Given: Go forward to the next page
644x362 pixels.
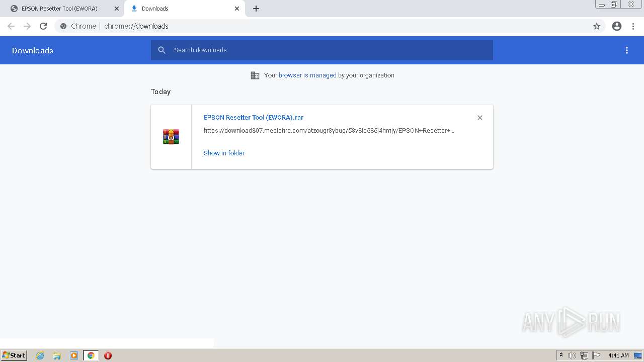Looking at the screenshot, I should point(27,26).
